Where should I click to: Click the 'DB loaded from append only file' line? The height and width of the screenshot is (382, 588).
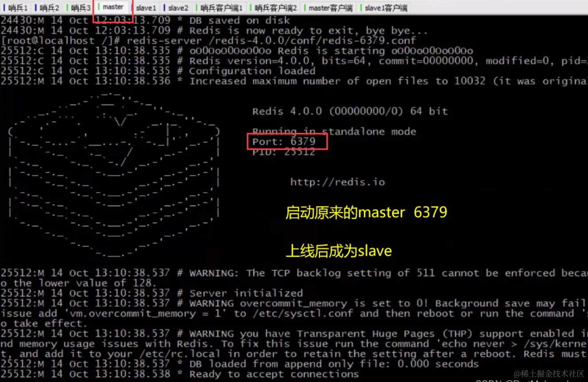(240, 364)
